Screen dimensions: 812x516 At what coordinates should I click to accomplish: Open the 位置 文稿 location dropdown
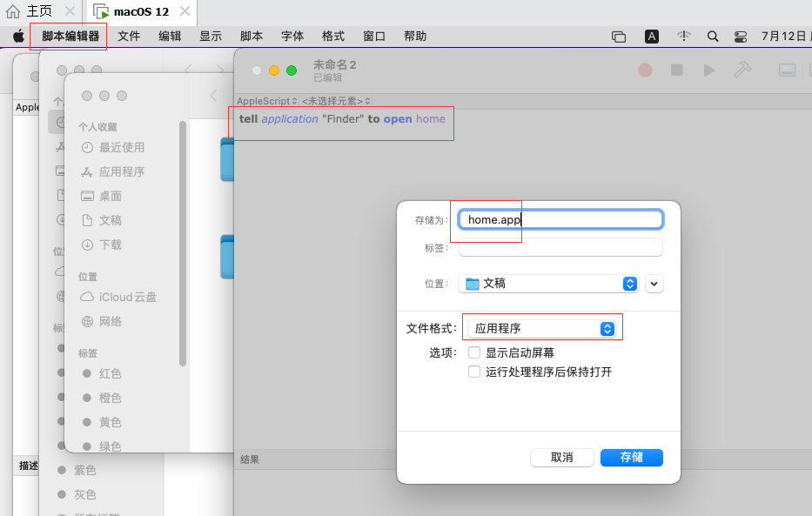pyautogui.click(x=548, y=284)
